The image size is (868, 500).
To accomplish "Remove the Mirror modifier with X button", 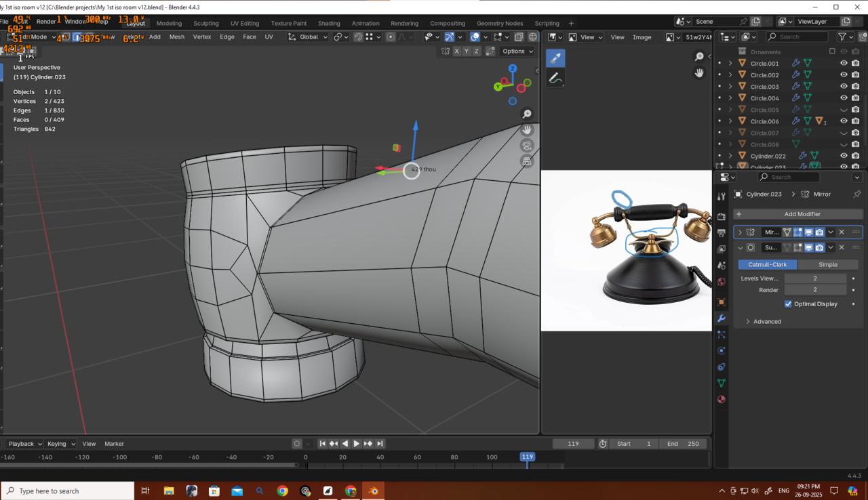I will point(842,232).
